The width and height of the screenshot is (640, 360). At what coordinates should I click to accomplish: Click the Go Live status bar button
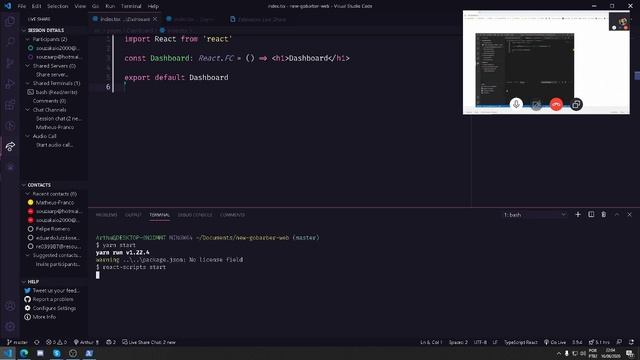(555, 342)
